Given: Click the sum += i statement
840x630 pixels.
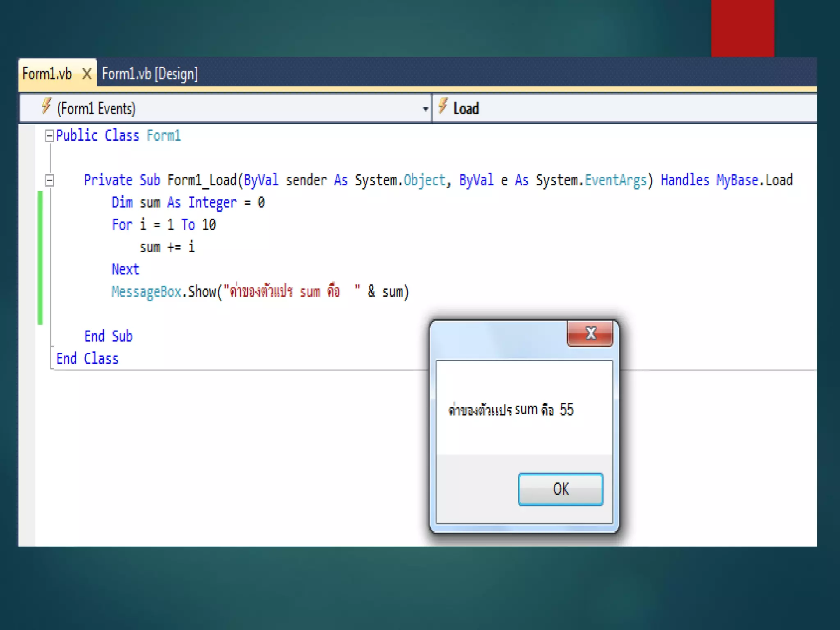Looking at the screenshot, I should [x=167, y=247].
